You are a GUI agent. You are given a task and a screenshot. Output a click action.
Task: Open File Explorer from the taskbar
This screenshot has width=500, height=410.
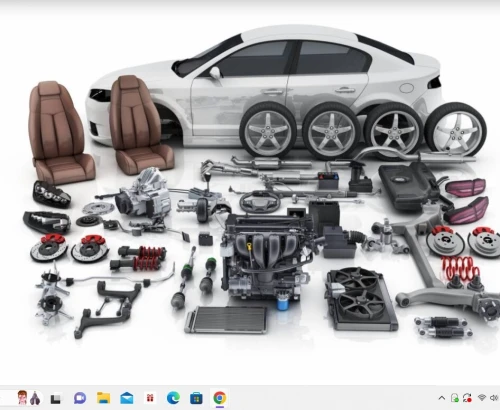(x=104, y=398)
